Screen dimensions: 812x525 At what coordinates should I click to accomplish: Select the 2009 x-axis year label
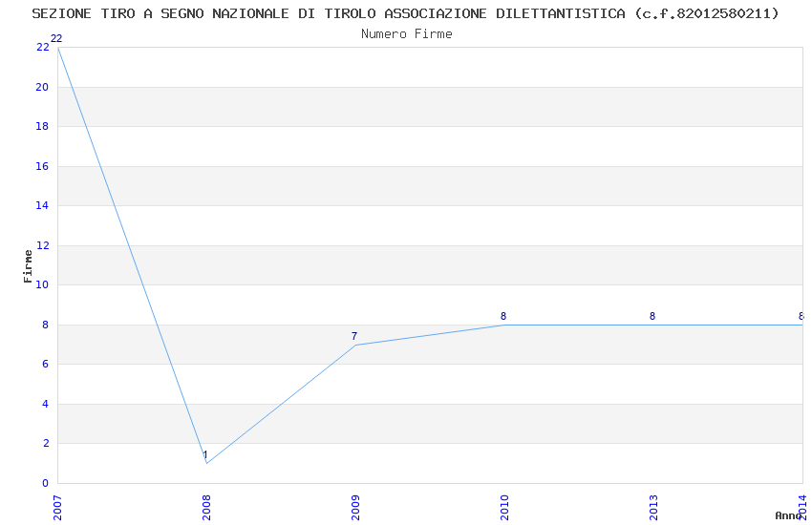coord(355,508)
